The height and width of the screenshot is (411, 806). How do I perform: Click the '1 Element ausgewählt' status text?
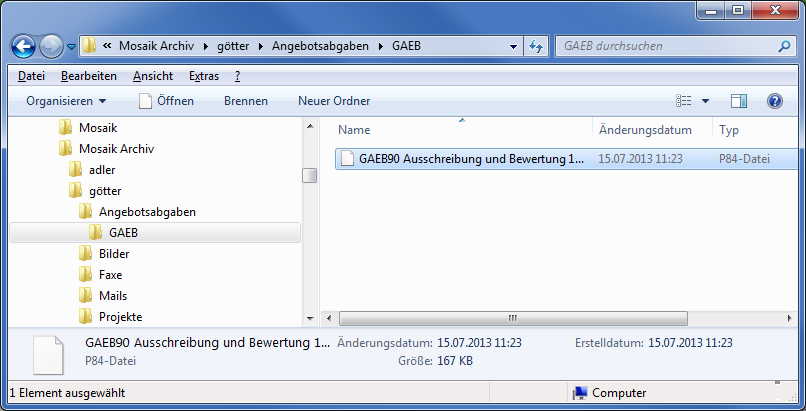67,393
